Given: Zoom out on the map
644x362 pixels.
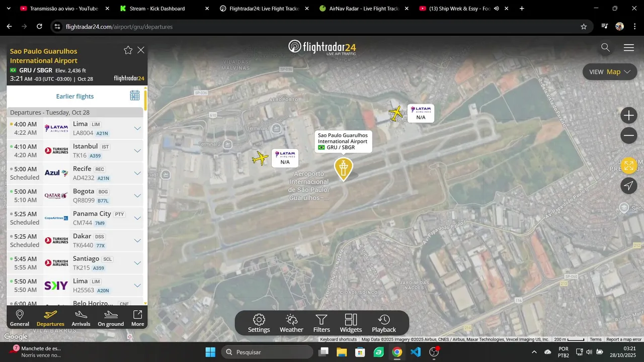Looking at the screenshot, I should point(629,136).
